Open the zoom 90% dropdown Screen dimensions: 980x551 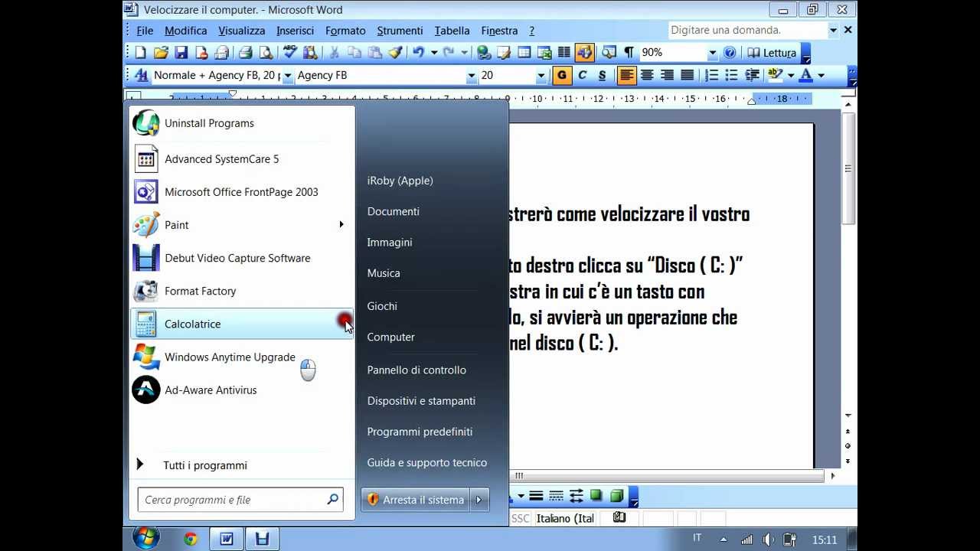point(712,53)
